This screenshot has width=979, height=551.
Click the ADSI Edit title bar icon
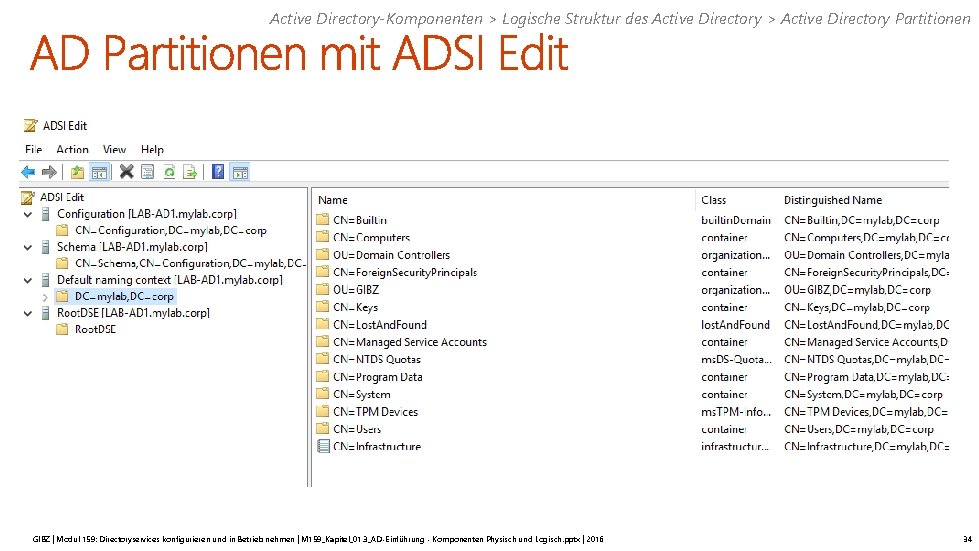tap(31, 126)
